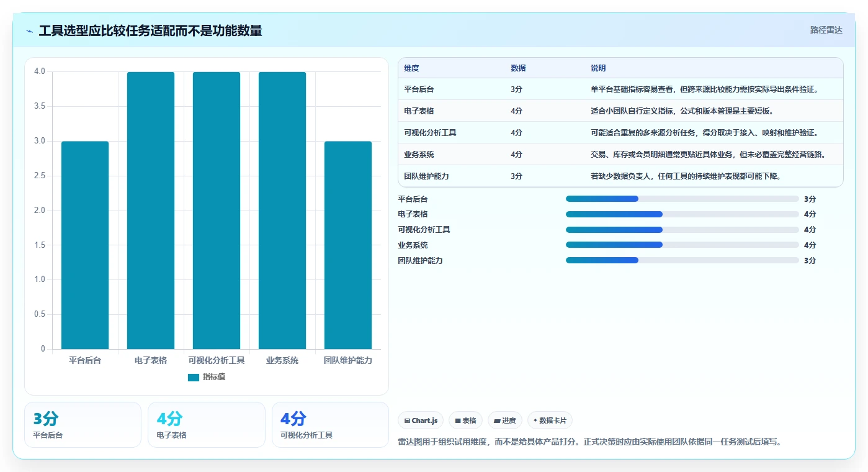The image size is (868, 472).
Task: Click the 平台后台 x-axis label in chart
Action: [x=85, y=360]
